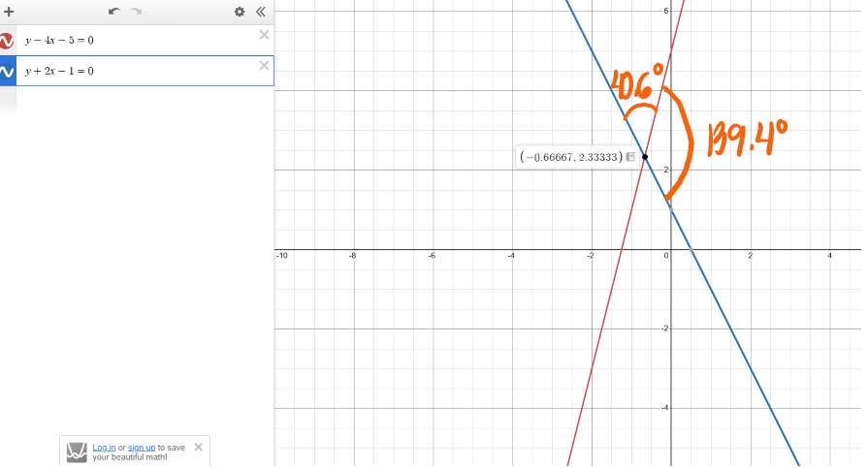
Task: Click the empty expression row below
Action: [x=136, y=101]
